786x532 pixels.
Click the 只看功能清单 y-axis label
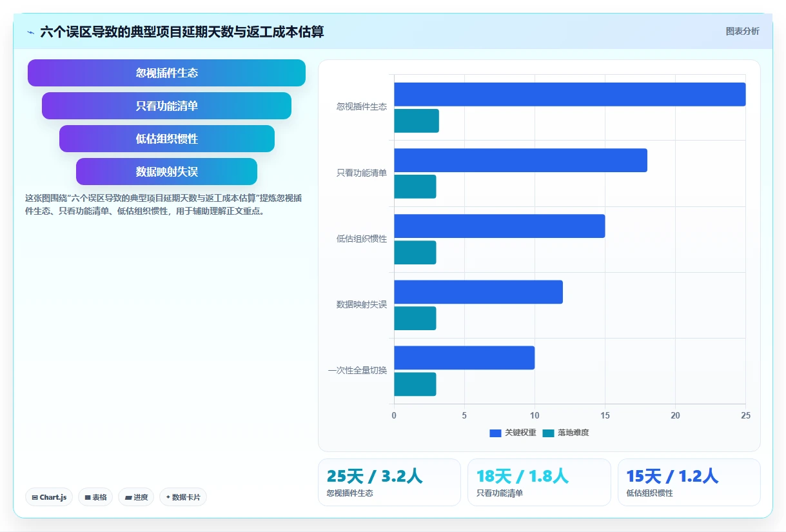tap(362, 173)
